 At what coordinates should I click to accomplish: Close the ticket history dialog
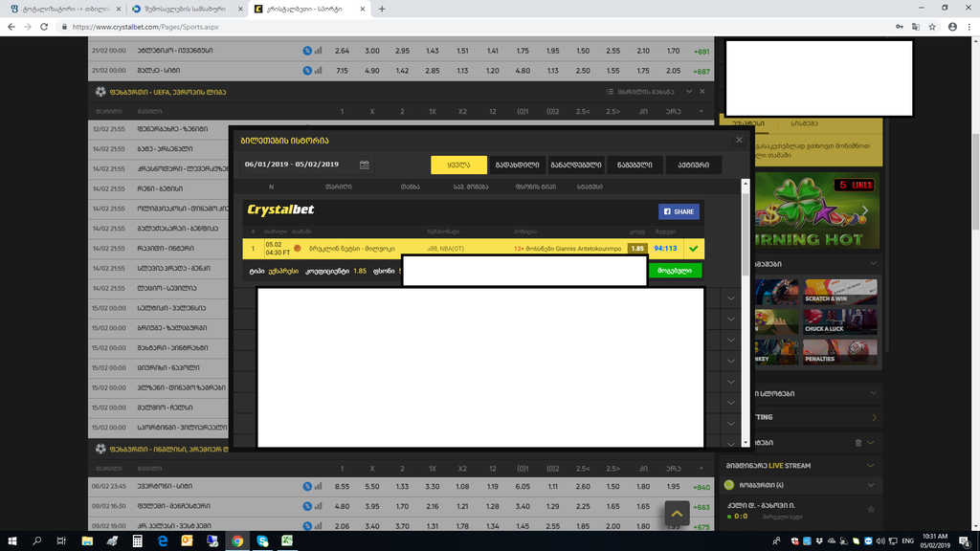coord(739,140)
